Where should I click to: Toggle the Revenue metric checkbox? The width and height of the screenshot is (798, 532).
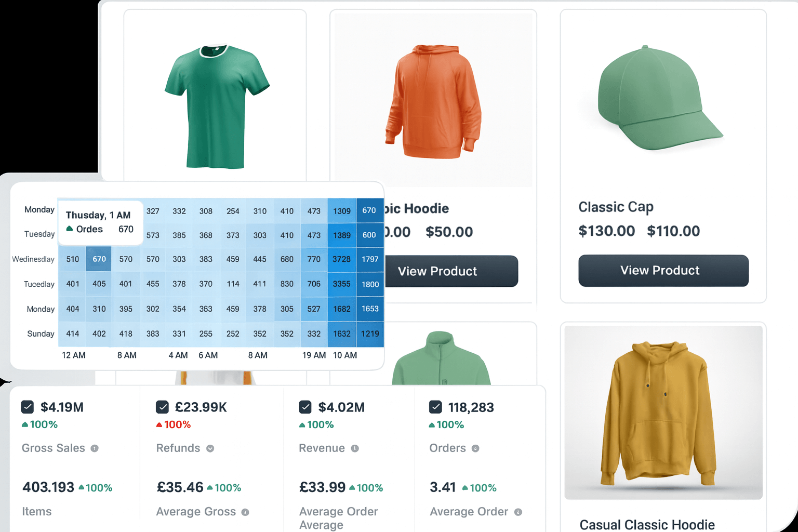(305, 407)
